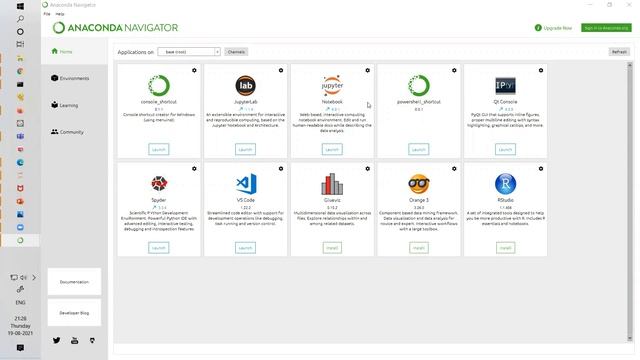
Task: Open the Channels dialog
Action: pyautogui.click(x=236, y=52)
